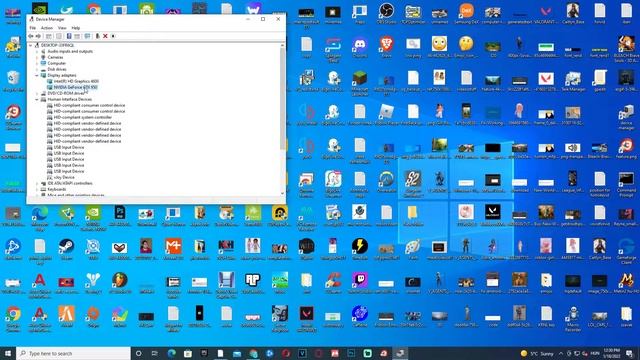Expand the Computer category
640x360 pixels.
[x=37, y=63]
